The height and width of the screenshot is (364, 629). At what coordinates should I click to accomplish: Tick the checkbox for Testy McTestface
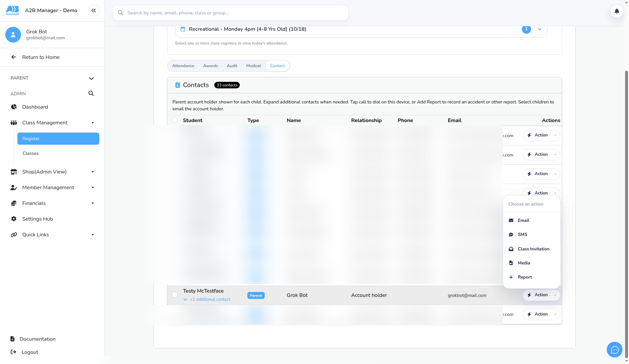coord(175,295)
